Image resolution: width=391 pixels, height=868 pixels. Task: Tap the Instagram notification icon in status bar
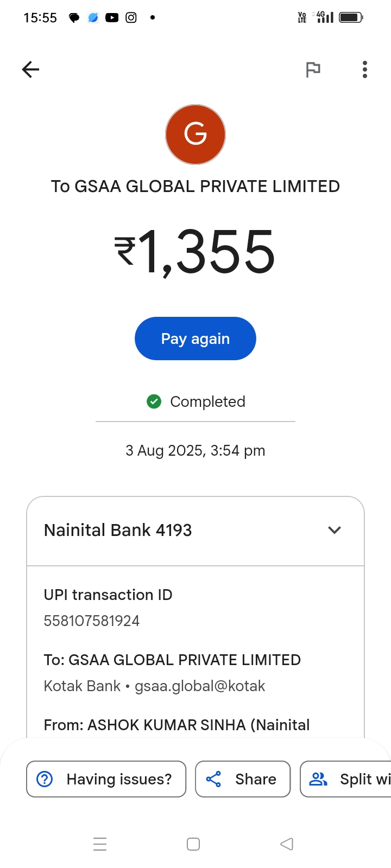[x=131, y=18]
